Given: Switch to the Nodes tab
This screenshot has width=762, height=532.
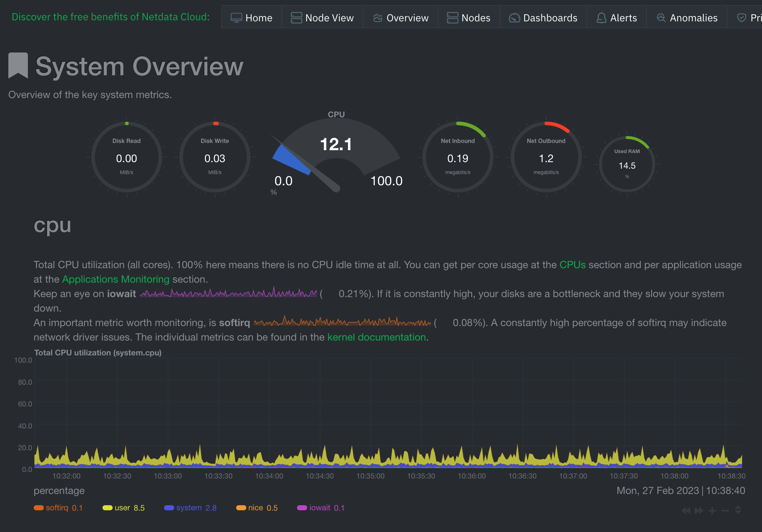Looking at the screenshot, I should coord(468,17).
